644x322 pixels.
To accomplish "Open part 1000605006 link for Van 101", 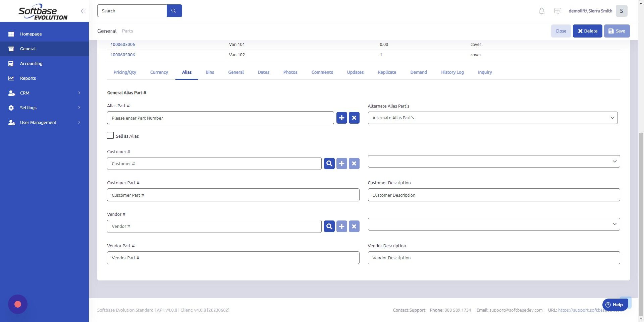I will pyautogui.click(x=123, y=45).
